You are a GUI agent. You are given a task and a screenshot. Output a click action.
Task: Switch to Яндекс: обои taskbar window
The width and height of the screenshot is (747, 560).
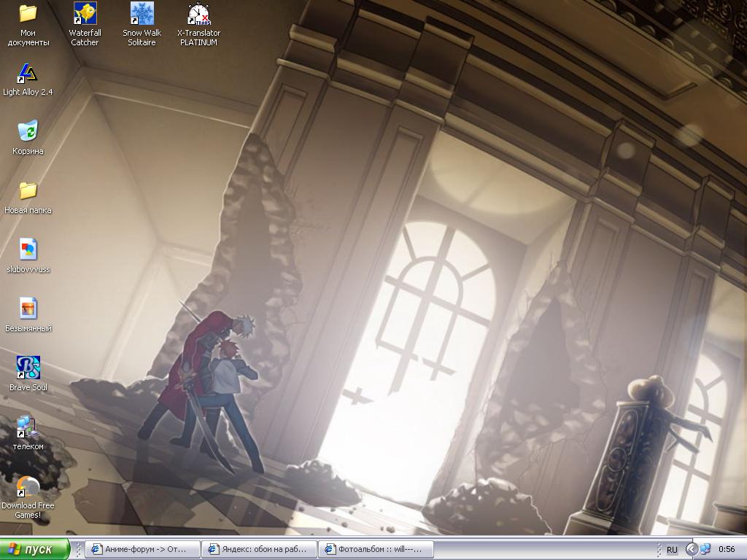coord(259,549)
